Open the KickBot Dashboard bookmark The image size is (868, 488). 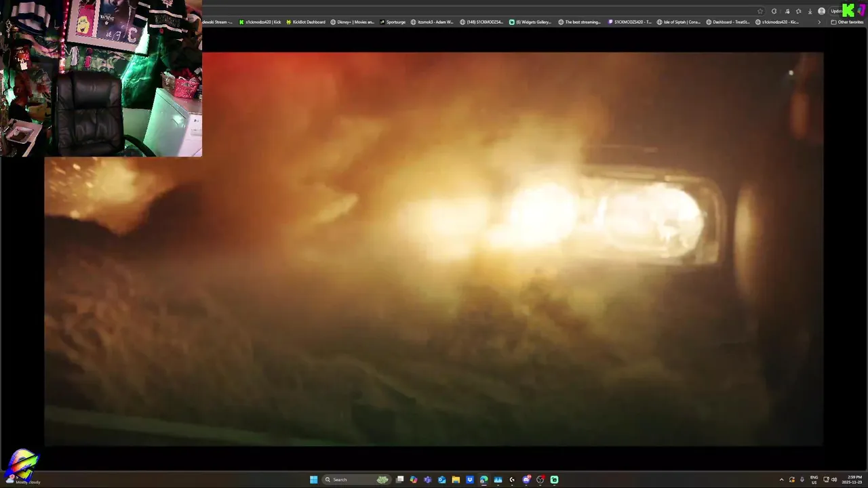(x=306, y=22)
